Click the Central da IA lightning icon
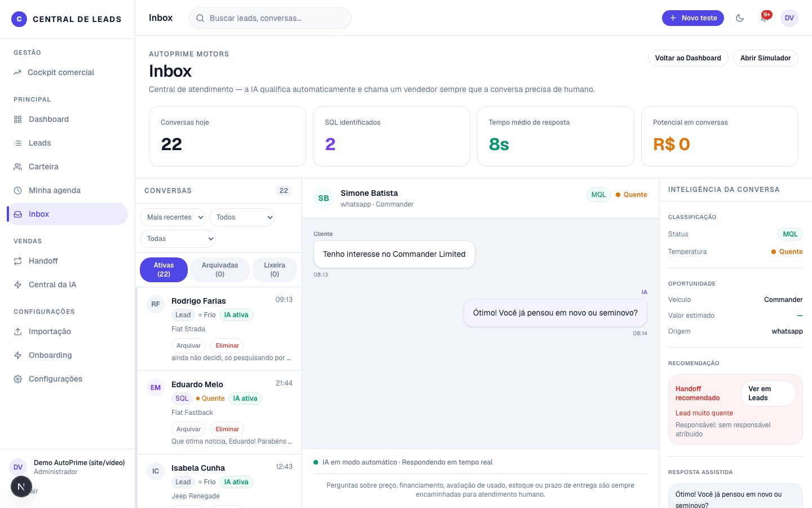This screenshot has width=812, height=508. [18, 285]
